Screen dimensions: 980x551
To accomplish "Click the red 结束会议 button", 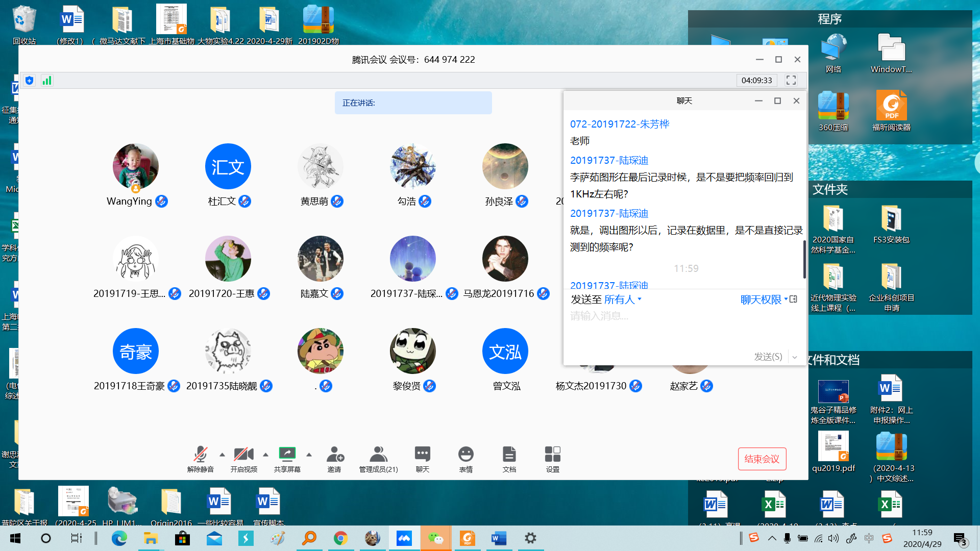I will coord(762,459).
